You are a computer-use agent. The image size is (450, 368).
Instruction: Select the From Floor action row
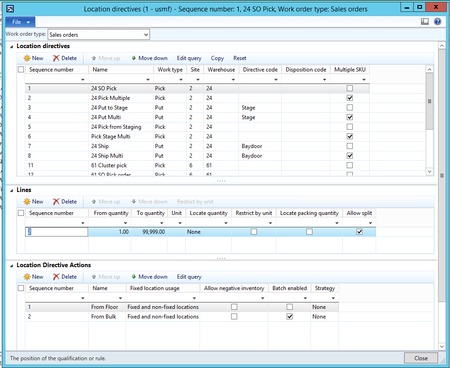click(x=182, y=307)
